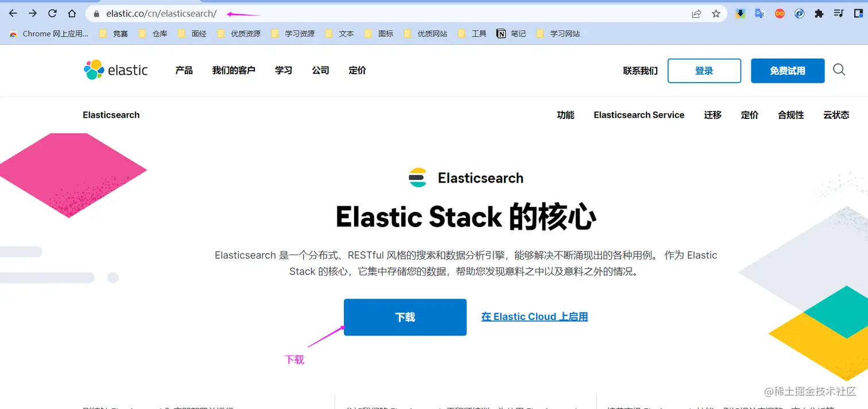Select Elasticsearch Service in sub-navigation
The image size is (868, 409).
(639, 115)
